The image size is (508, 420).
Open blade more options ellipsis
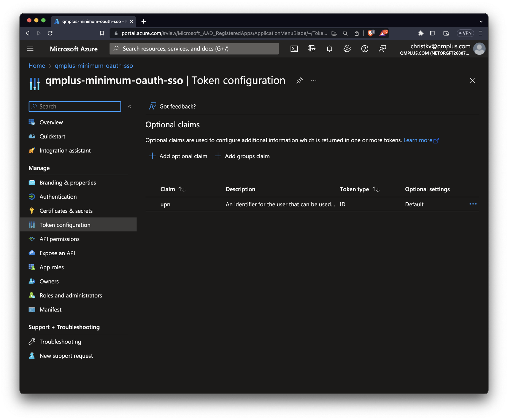point(314,81)
